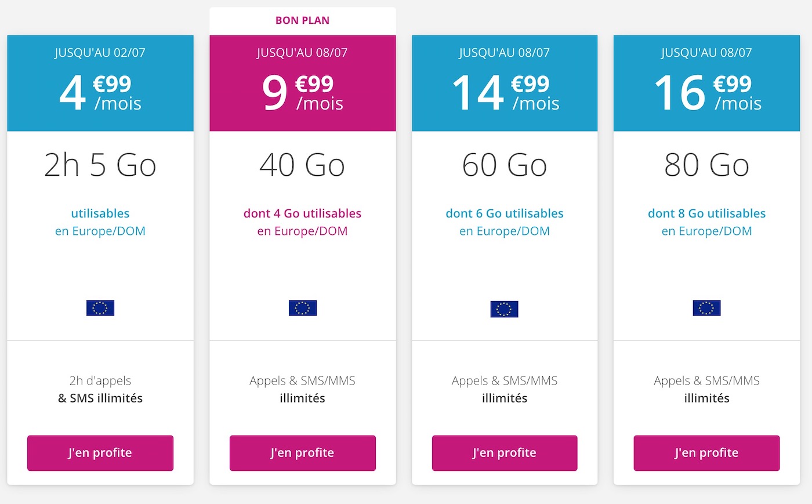
Task: Click '2h d'appels & SMS illimités' text
Action: 100,389
